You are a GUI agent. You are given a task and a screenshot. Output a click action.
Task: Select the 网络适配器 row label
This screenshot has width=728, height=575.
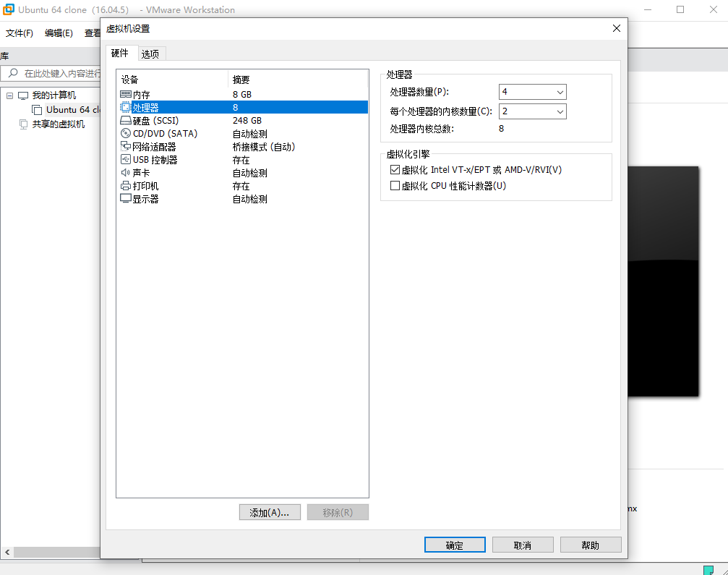coord(154,147)
